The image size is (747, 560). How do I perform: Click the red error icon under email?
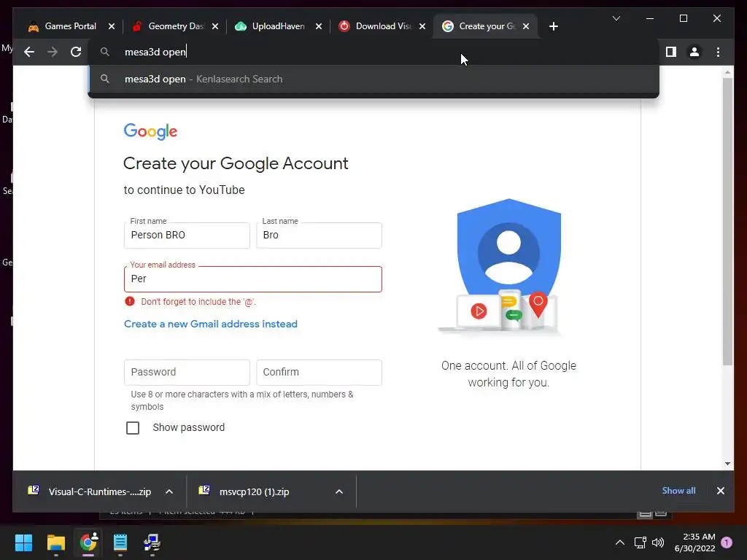point(130,301)
